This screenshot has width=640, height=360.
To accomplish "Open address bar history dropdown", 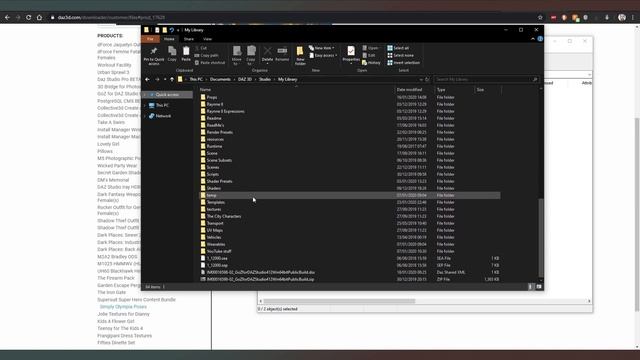I will coord(421,80).
